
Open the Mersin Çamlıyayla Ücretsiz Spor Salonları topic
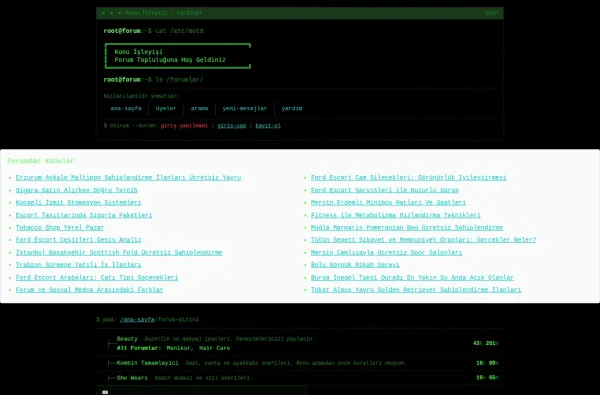point(386,253)
